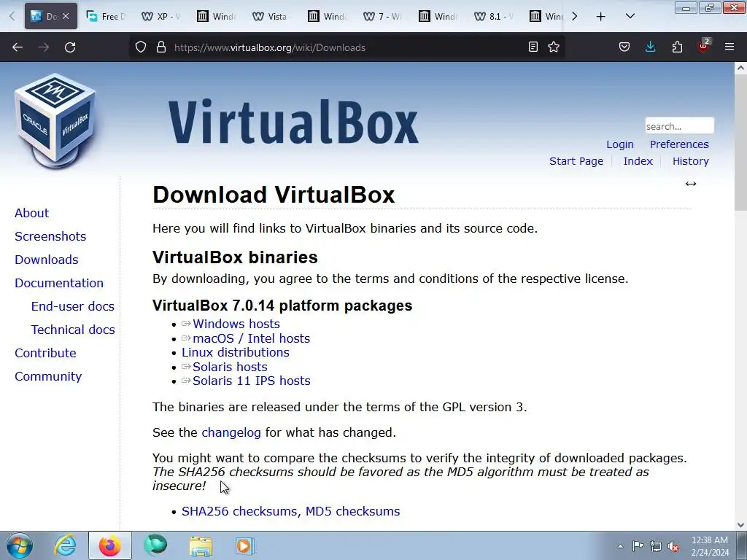Open the Index link
Image resolution: width=747 pixels, height=560 pixels.
[x=638, y=161]
